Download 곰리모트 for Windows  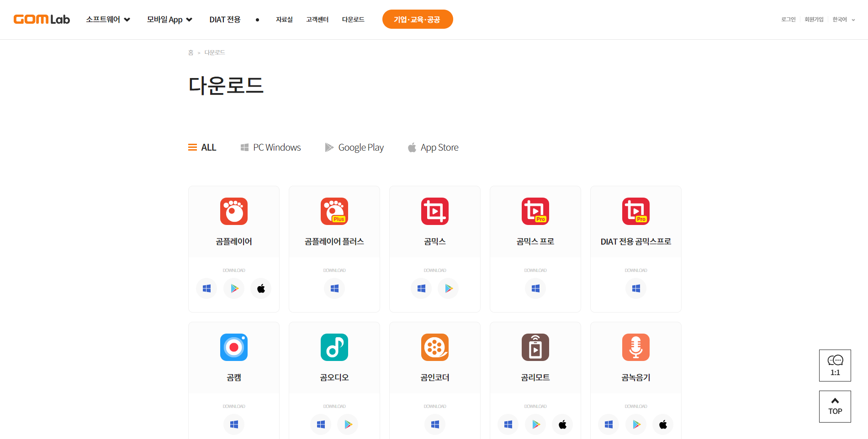click(x=508, y=424)
